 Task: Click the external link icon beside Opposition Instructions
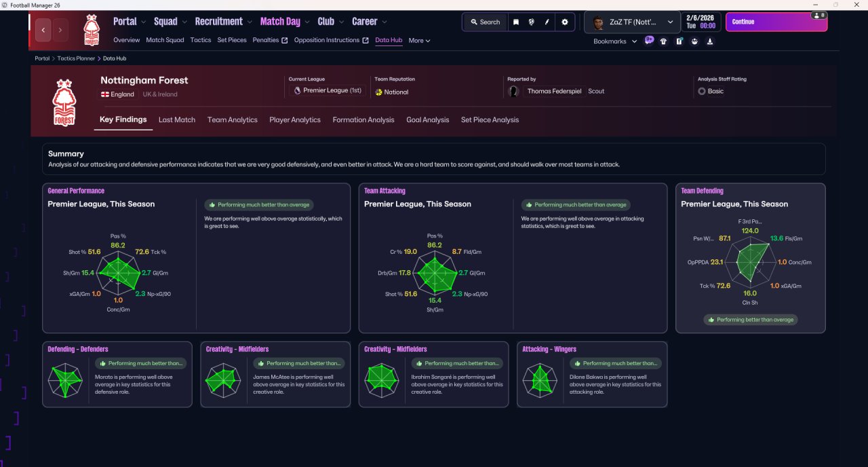366,40
